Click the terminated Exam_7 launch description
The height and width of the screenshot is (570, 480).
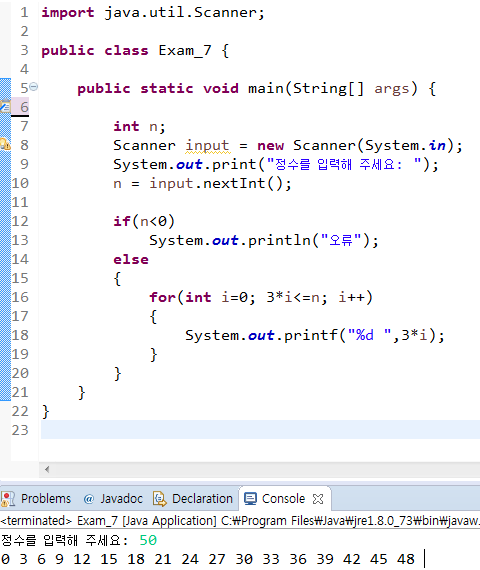[x=240, y=521]
